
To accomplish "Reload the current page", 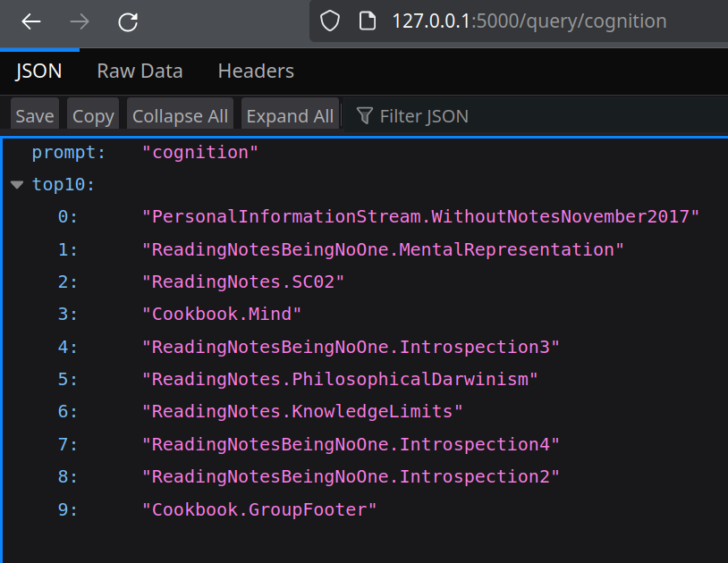I will [x=128, y=21].
